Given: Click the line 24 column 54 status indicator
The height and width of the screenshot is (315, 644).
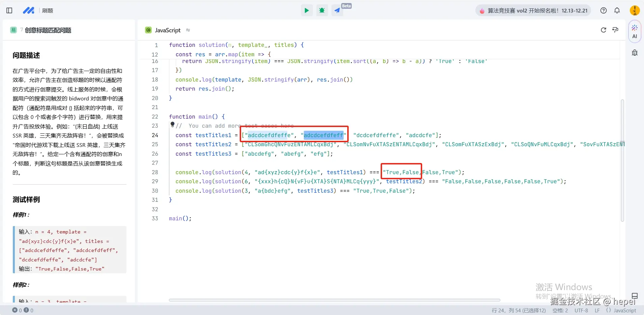Looking at the screenshot, I should pyautogui.click(x=518, y=310).
